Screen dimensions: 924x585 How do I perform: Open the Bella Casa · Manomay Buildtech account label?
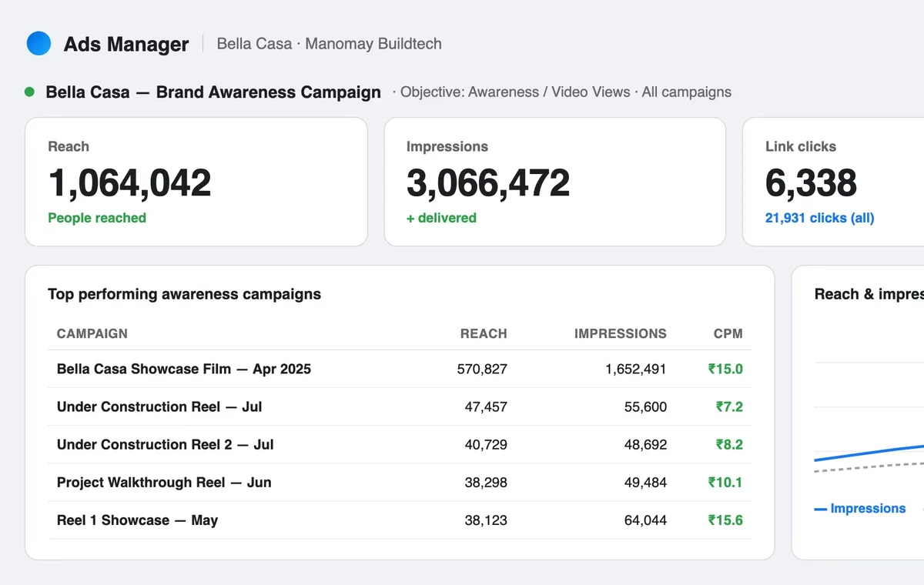coord(330,44)
